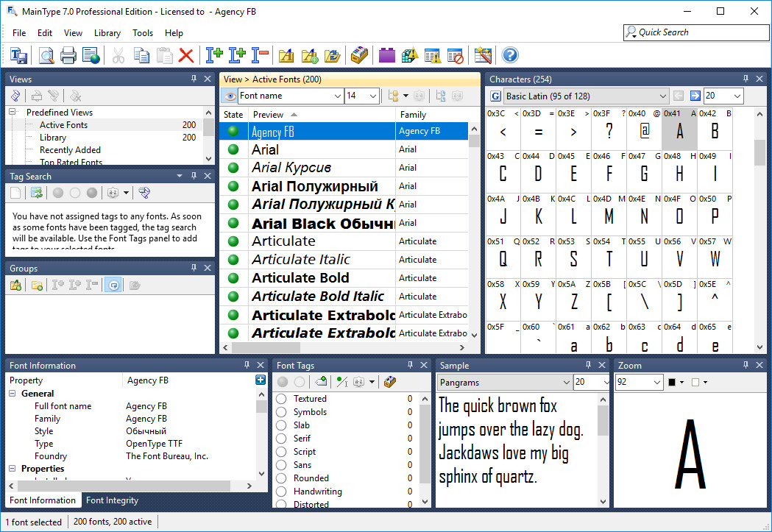The height and width of the screenshot is (532, 772).
Task: Click the Cut scissors icon
Action: coord(118,55)
